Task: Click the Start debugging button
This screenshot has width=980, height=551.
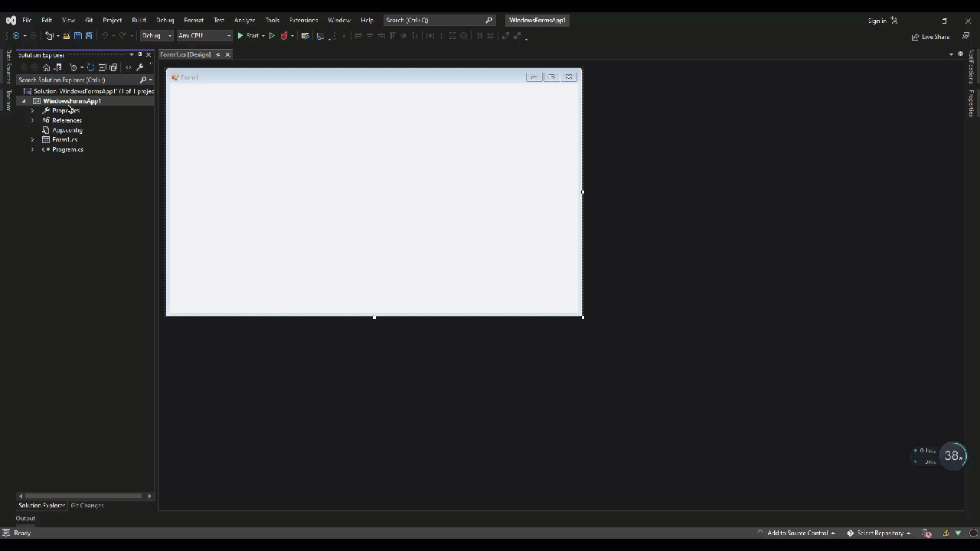Action: pos(247,36)
